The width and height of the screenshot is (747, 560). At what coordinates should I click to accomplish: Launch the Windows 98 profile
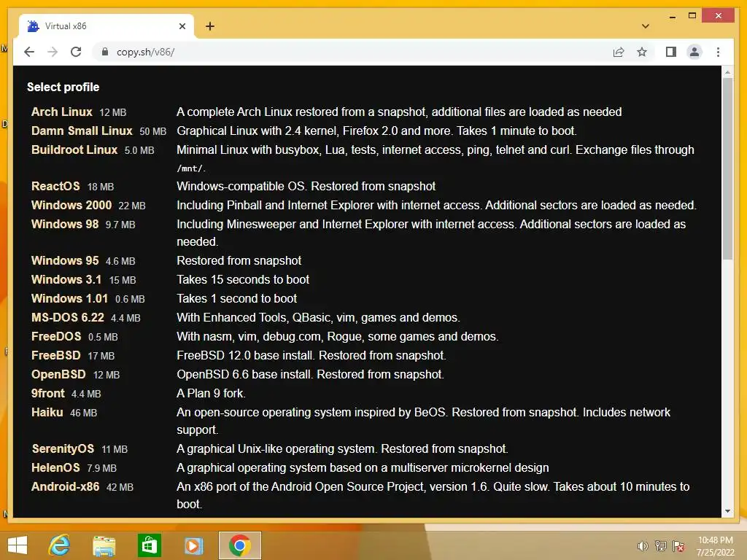point(65,225)
